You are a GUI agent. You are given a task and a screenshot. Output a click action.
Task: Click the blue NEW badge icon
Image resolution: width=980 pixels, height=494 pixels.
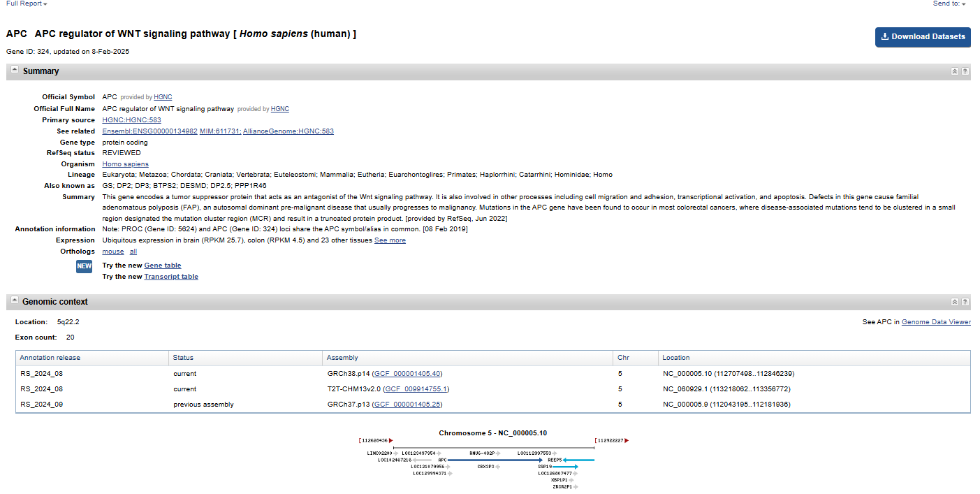pos(84,266)
